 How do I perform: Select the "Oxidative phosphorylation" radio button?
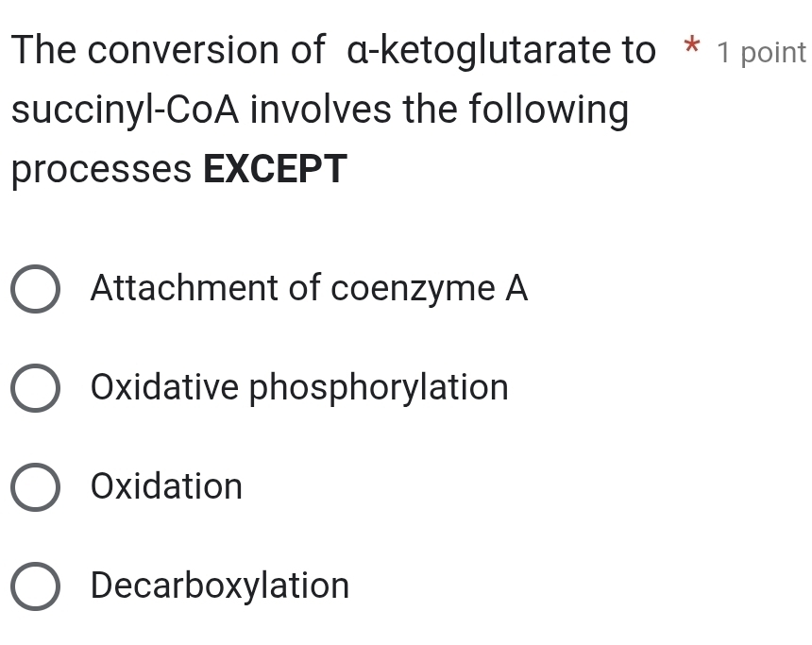click(35, 388)
